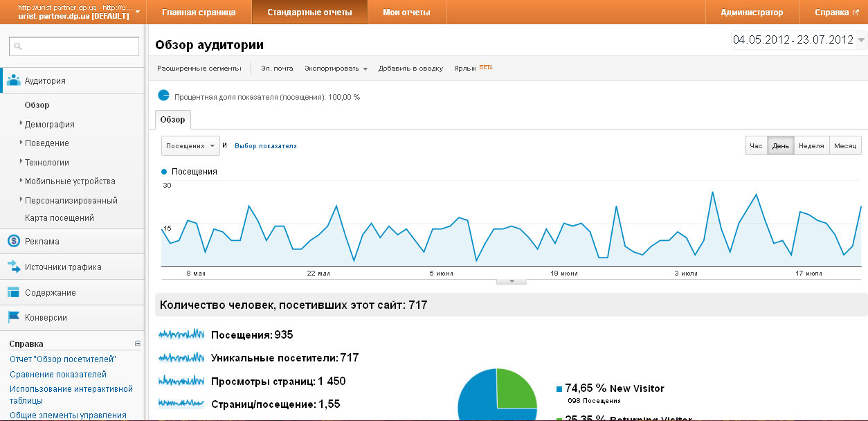Click the Уникальные посетители sparkline
The image size is (868, 421).
pyautogui.click(x=181, y=357)
